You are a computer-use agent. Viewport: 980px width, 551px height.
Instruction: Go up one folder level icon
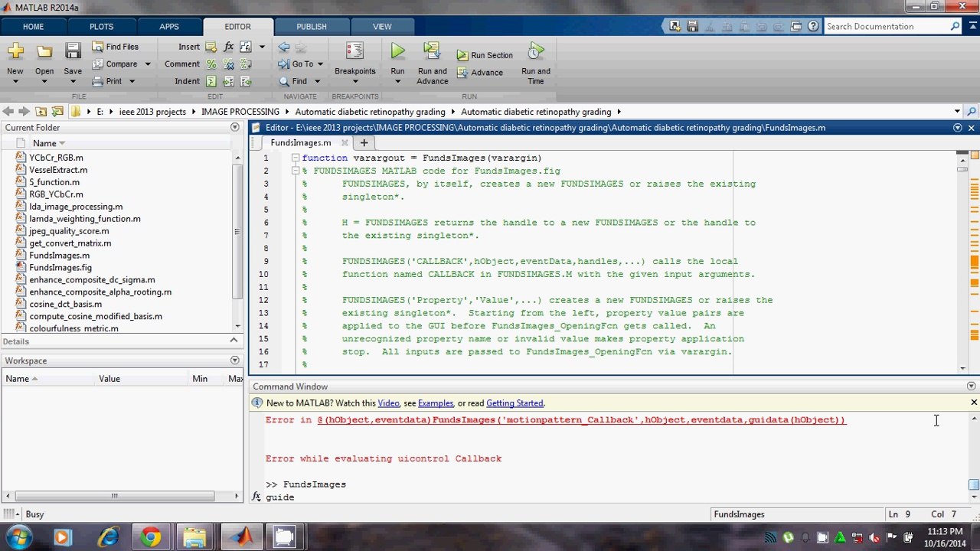click(41, 112)
